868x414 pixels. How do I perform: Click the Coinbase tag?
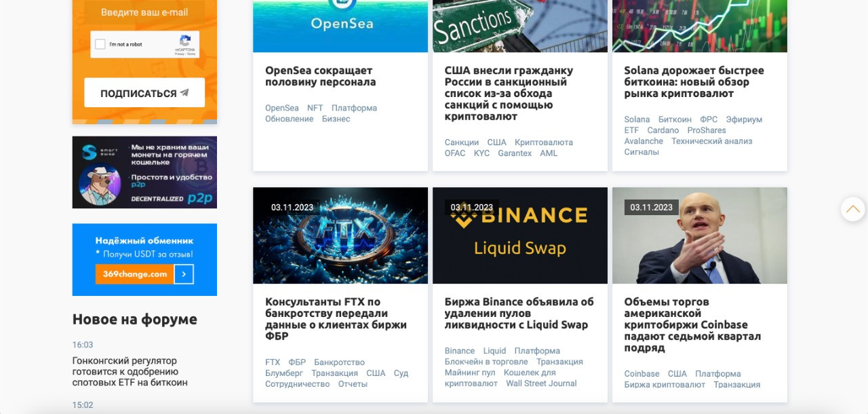click(642, 374)
